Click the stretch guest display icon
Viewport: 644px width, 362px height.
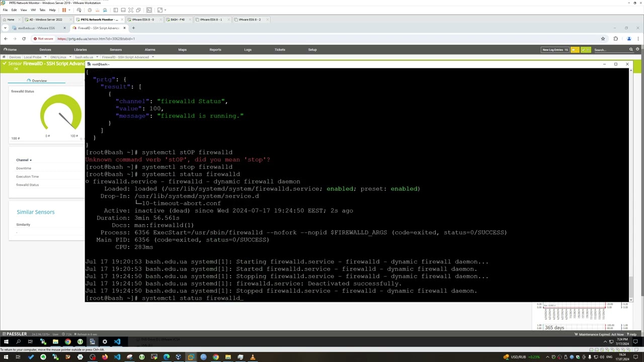pyautogui.click(x=160, y=10)
